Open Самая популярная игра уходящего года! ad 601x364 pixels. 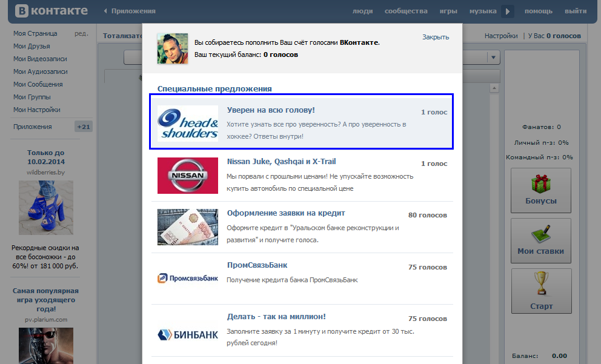coord(45,300)
